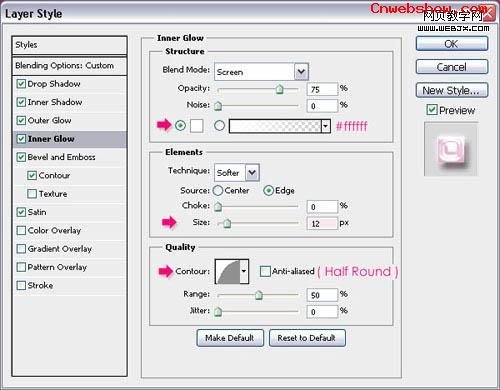This screenshot has height=390, width=500.
Task: Open the gradient picker dropdown arrow
Action: (x=326, y=126)
